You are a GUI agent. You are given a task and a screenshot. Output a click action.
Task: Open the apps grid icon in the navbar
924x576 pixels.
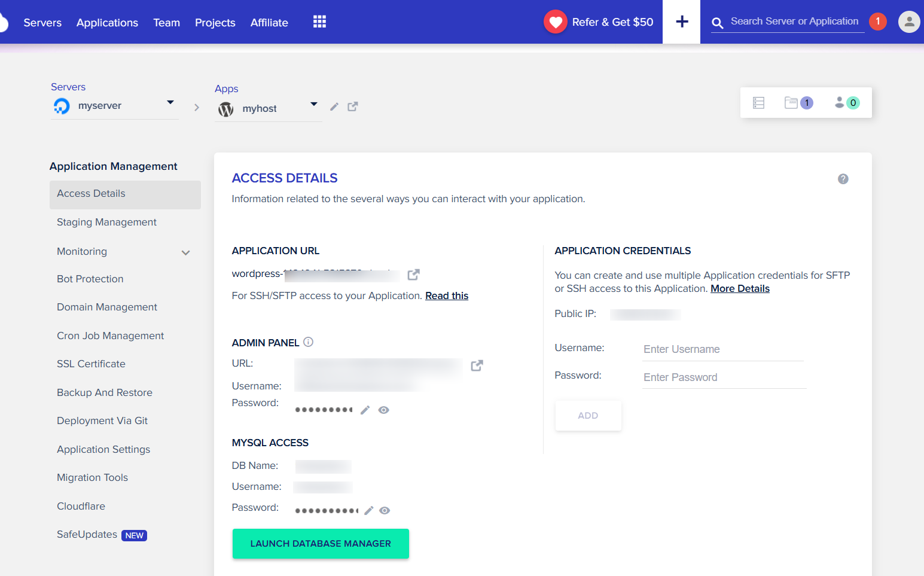point(319,22)
